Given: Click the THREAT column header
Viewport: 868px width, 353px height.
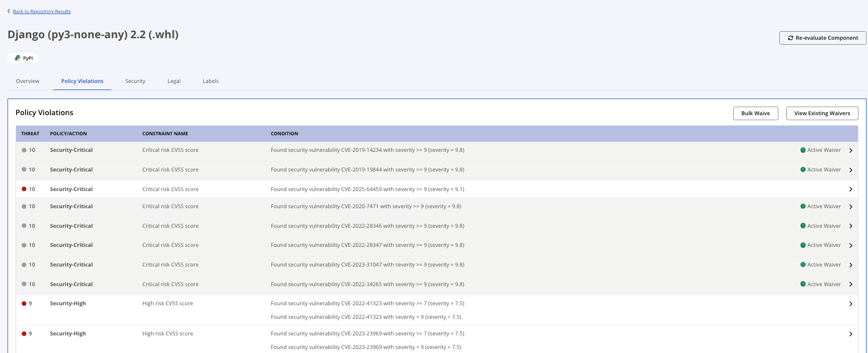Looking at the screenshot, I should coord(30,134).
